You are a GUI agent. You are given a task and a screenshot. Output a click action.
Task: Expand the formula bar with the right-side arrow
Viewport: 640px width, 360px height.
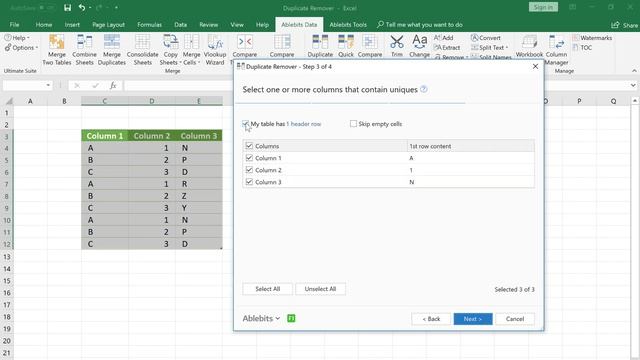(633, 85)
